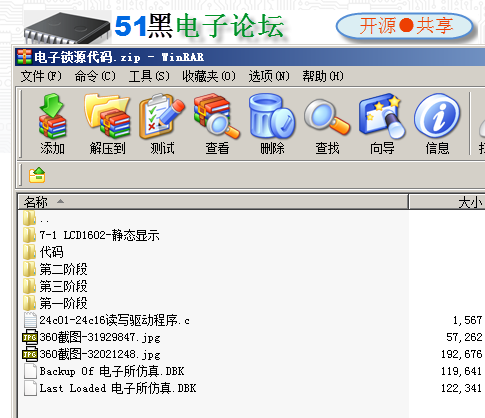This screenshot has height=418, width=485.
Task: Select the 第一阶段 folder name
Action: [63, 303]
